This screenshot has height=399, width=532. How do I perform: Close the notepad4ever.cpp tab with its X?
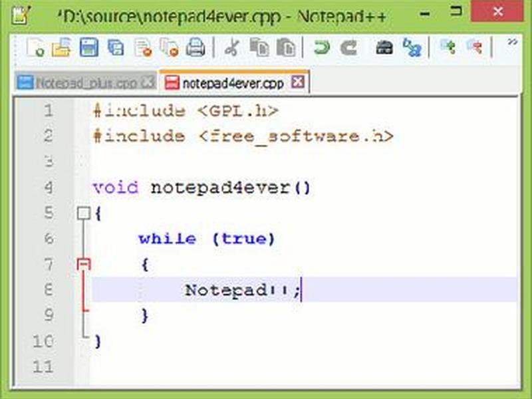coord(297,82)
